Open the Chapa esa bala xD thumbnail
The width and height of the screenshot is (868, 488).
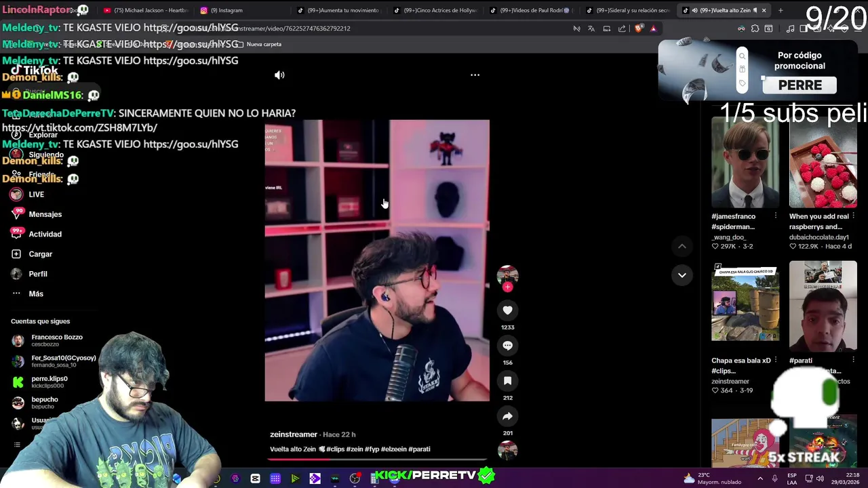[745, 301]
